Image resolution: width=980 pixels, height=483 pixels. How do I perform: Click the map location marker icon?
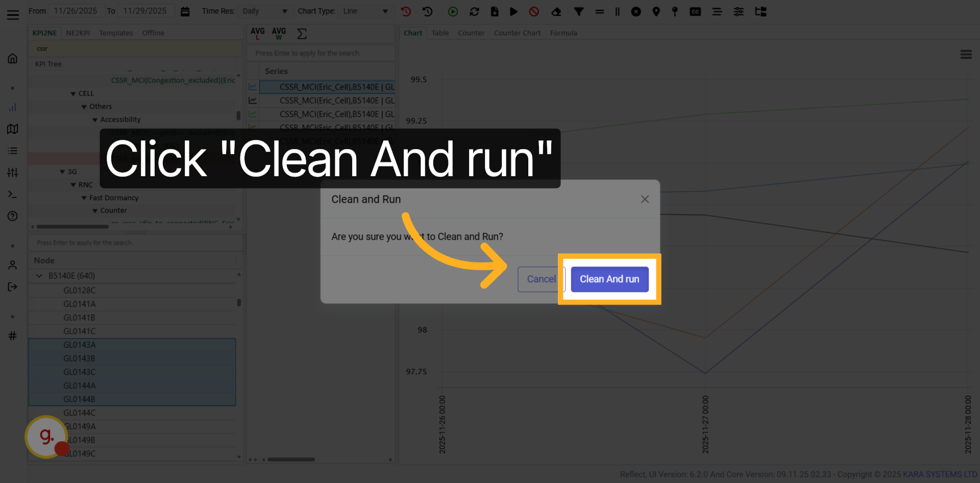(x=656, y=11)
